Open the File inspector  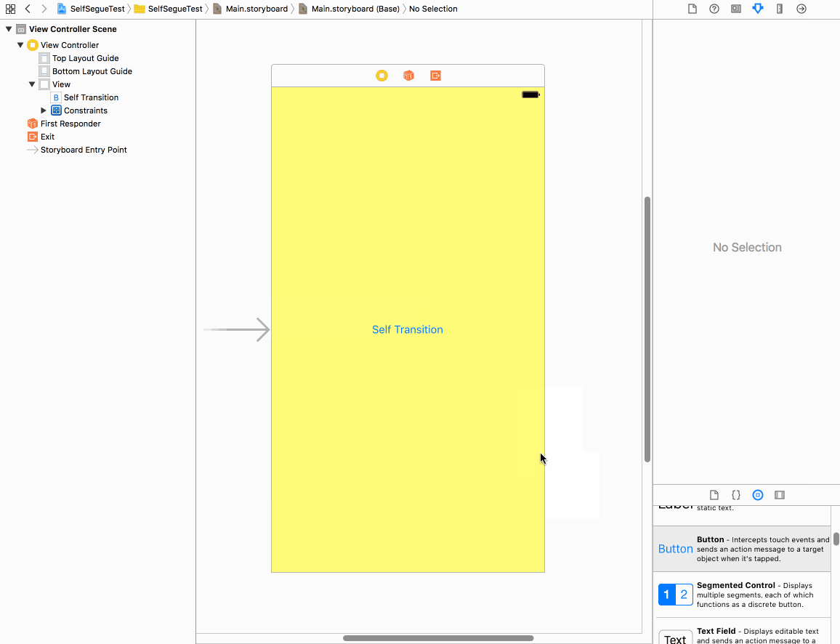coord(692,8)
